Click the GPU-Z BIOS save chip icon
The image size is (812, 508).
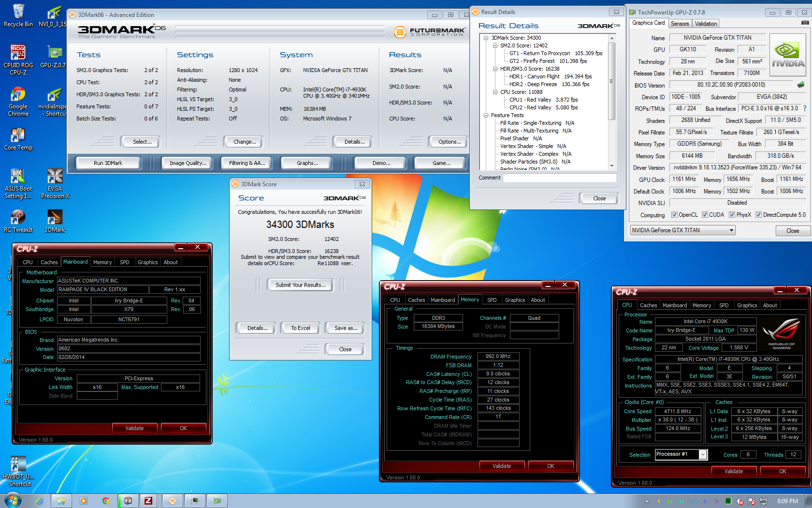[801, 85]
